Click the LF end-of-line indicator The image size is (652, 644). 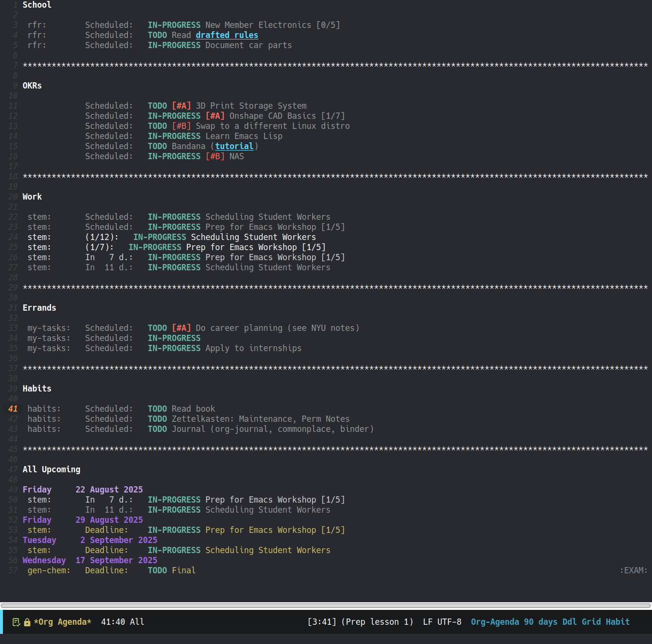[x=427, y=622]
